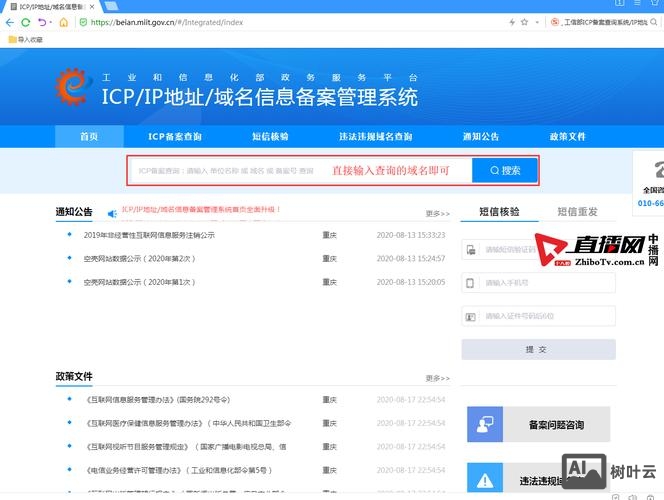The height and width of the screenshot is (500, 664).
Task: Click the chat consultation icon on 备案问题咨询
Action: pos(485,424)
